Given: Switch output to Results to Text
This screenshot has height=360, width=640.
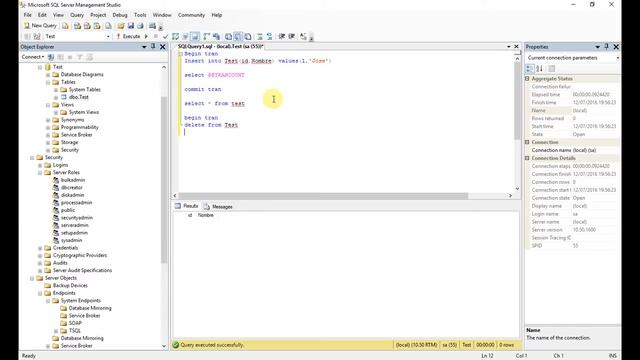Looking at the screenshot, I should point(228,36).
